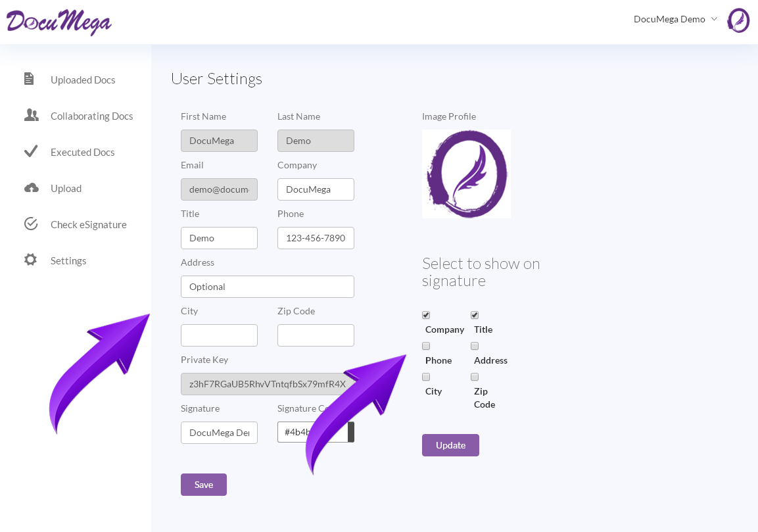
Task: Click the Collaborating Docs people icon
Action: [x=32, y=115]
